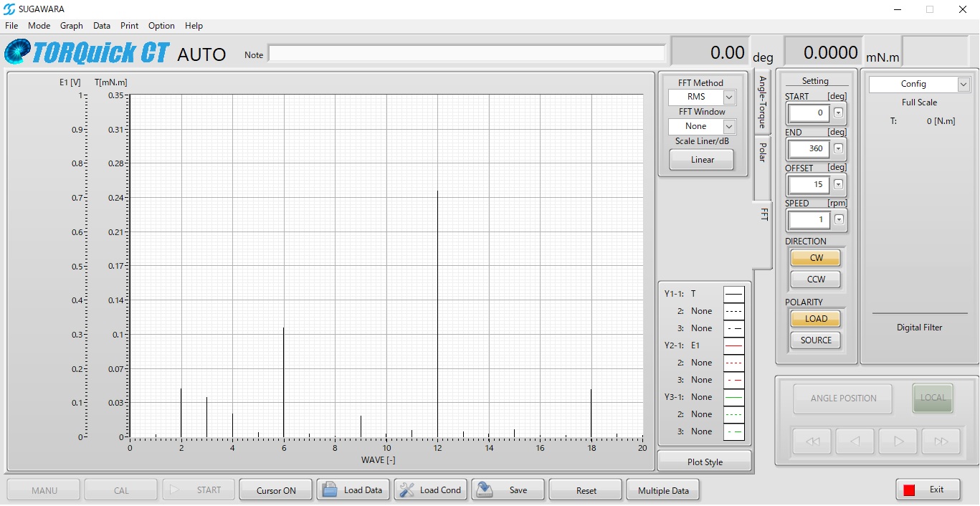Set polarity to LOAD

(816, 319)
